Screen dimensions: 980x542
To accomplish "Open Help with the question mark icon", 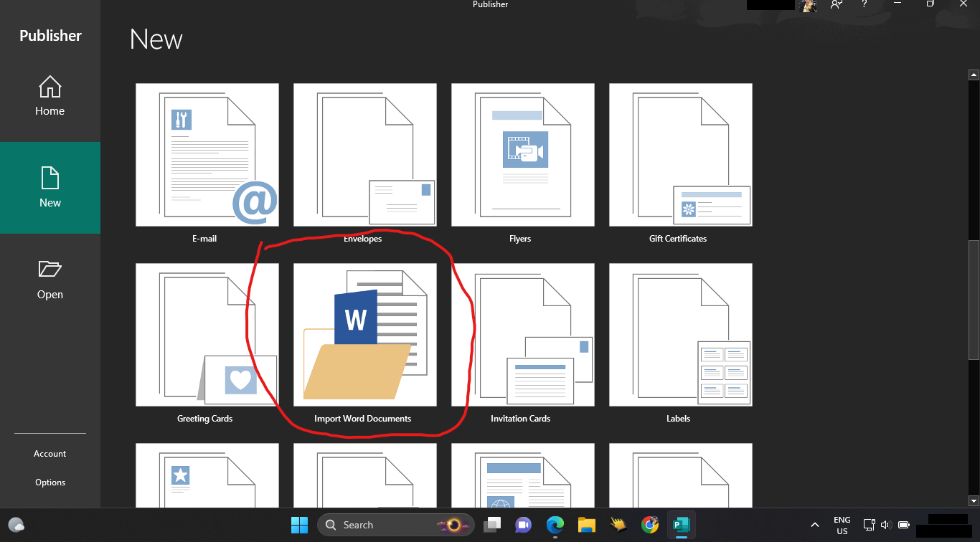I will point(865,4).
